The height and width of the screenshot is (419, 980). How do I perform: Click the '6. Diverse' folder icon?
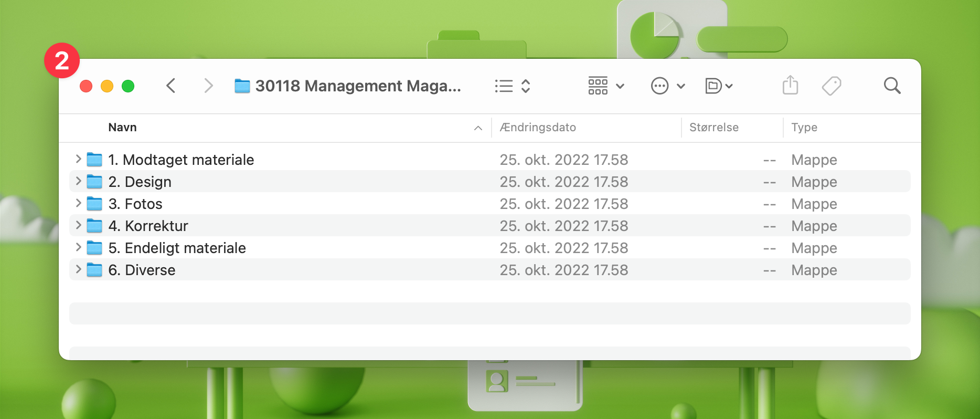tap(94, 270)
